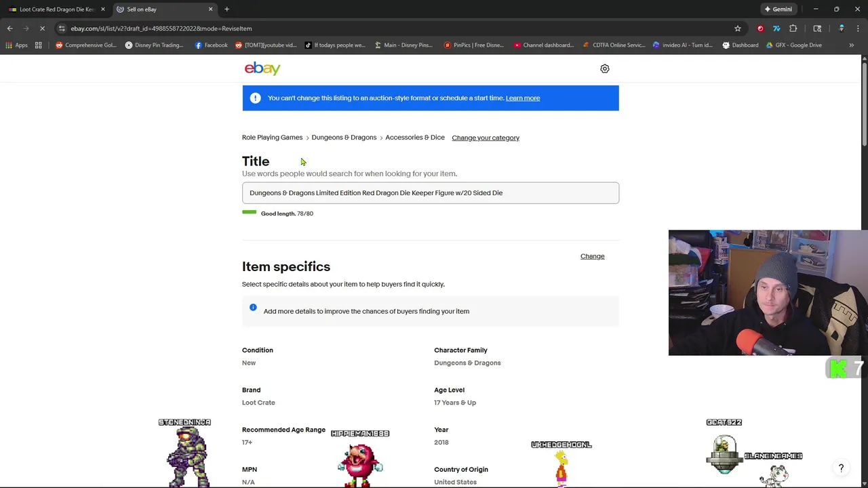
Task: Open the Comprehensive Gol... Reddit bookmark
Action: tap(86, 45)
